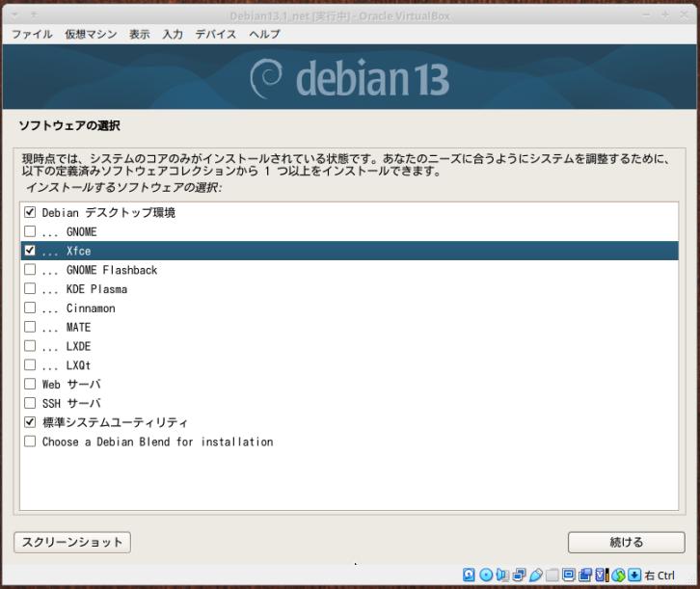The height and width of the screenshot is (589, 700).
Task: Enable the Web サーバ checkbox
Action: click(x=30, y=384)
